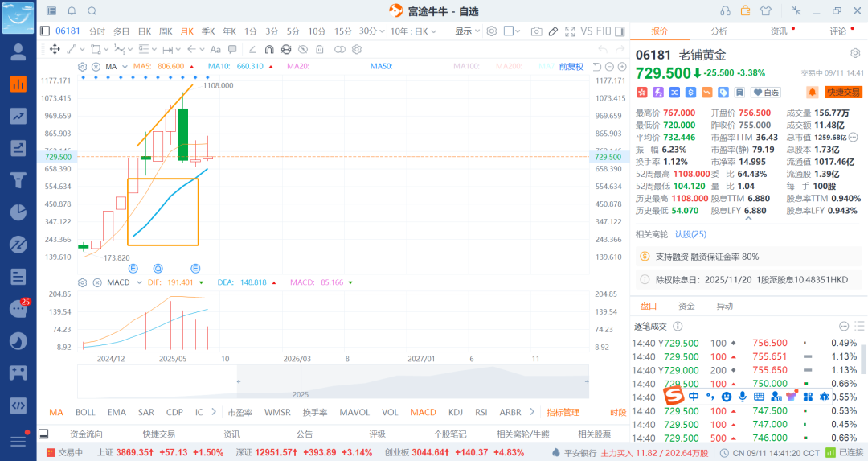Click the trade list scrollbar
868x461 pixels.
pyautogui.click(x=863, y=359)
